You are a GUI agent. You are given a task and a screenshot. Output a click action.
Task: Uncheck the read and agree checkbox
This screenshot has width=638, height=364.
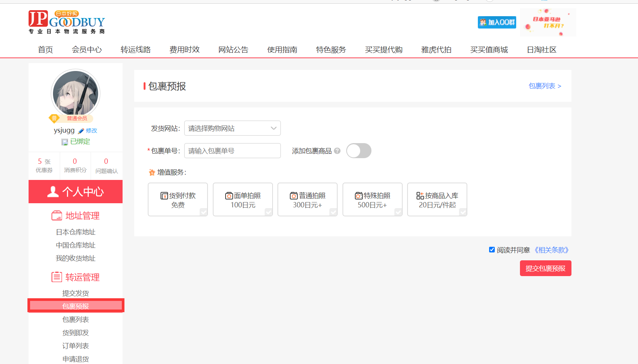point(492,250)
